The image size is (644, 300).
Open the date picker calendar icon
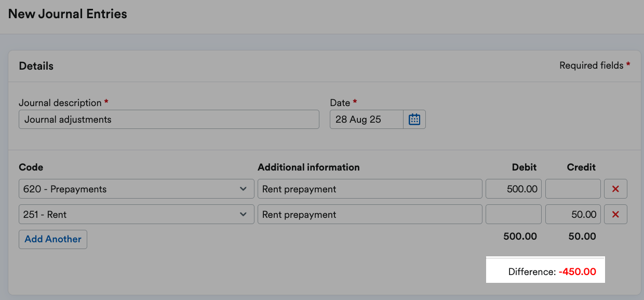pos(414,119)
